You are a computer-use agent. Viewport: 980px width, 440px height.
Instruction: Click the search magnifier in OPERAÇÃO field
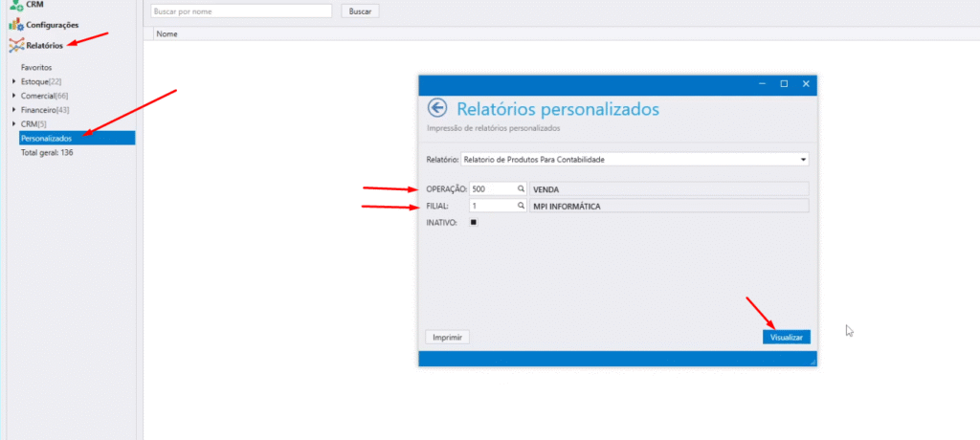tap(521, 189)
